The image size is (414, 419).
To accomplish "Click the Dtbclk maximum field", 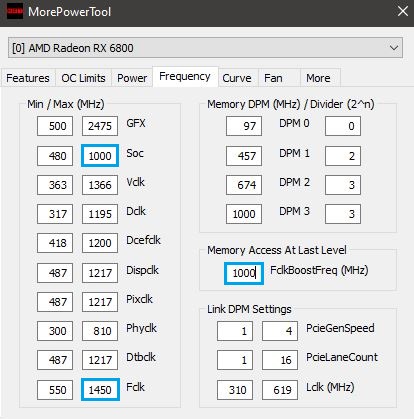I will pos(100,360).
